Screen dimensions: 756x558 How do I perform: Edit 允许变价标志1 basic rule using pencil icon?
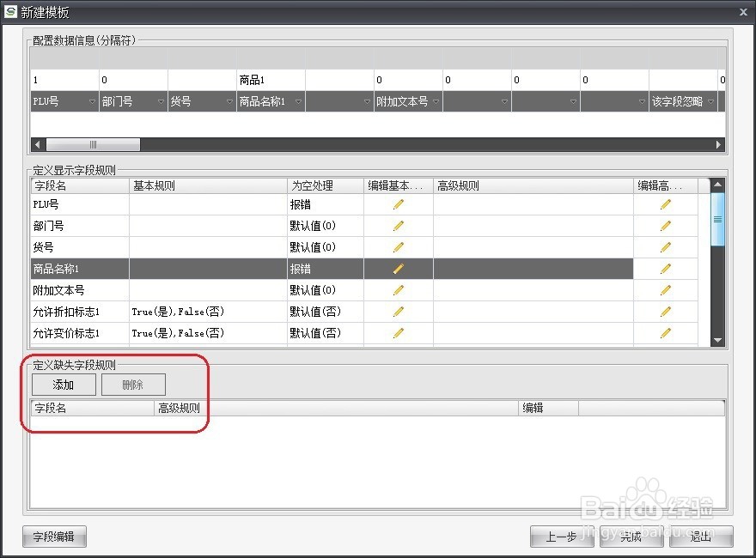[398, 333]
